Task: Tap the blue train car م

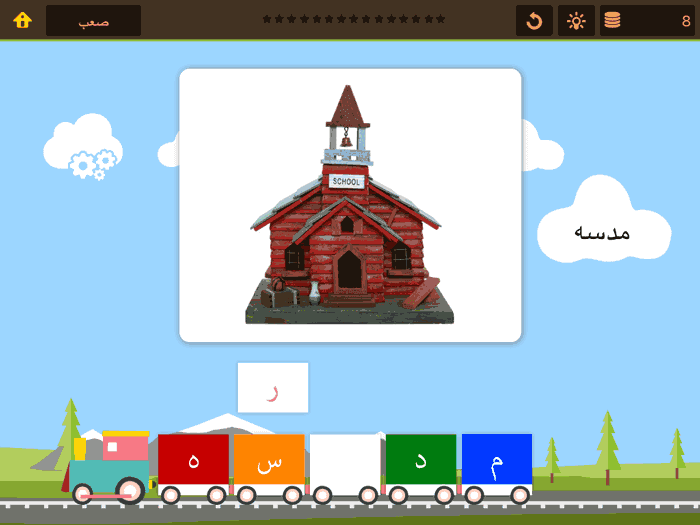Action: click(497, 460)
